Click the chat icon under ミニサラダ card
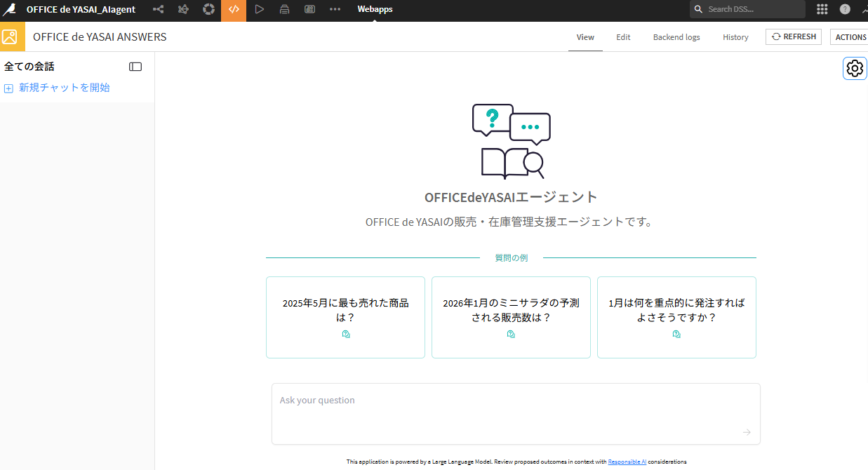The height and width of the screenshot is (470, 868). tap(511, 335)
